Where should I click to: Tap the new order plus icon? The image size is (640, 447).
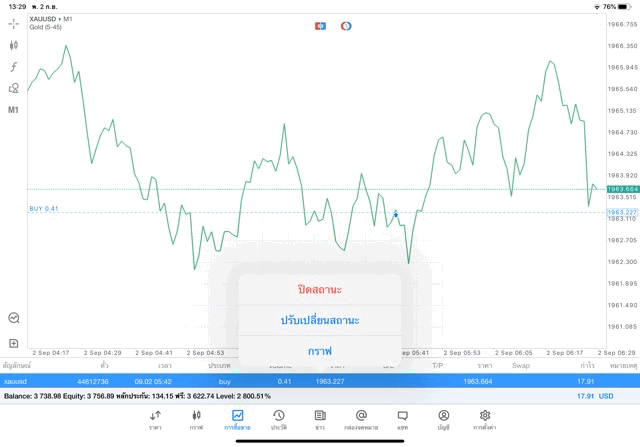point(14,343)
